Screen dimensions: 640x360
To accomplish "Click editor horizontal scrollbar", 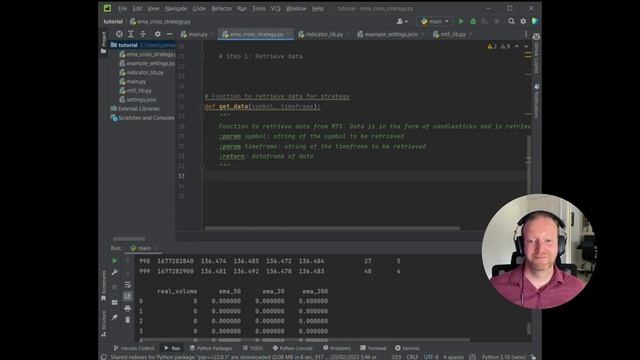I will 332,228.
